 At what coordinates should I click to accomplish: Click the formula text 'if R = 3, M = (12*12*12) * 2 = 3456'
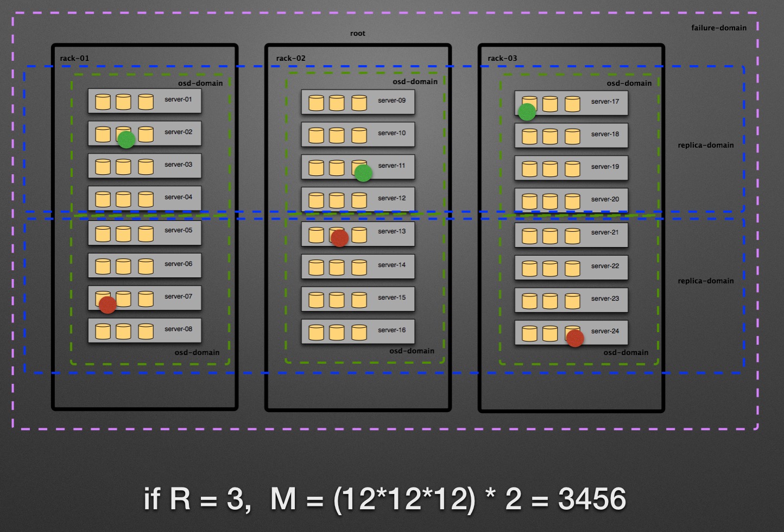385,499
